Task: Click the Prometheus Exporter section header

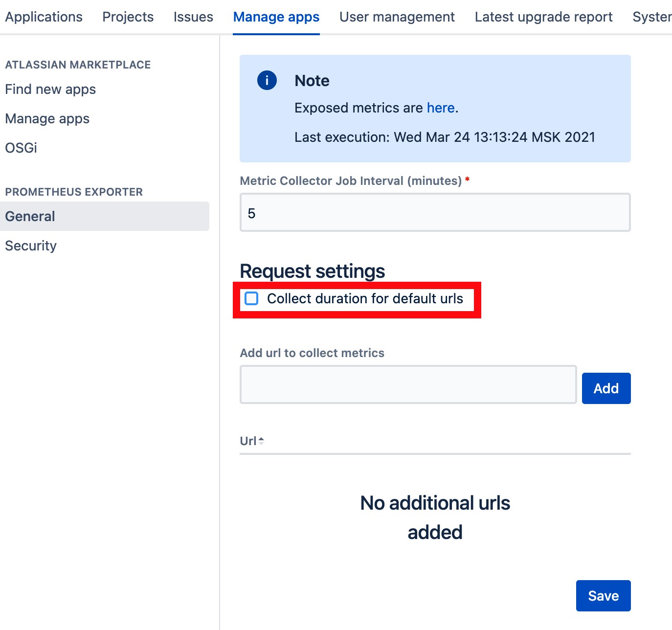Action: pyautogui.click(x=74, y=192)
